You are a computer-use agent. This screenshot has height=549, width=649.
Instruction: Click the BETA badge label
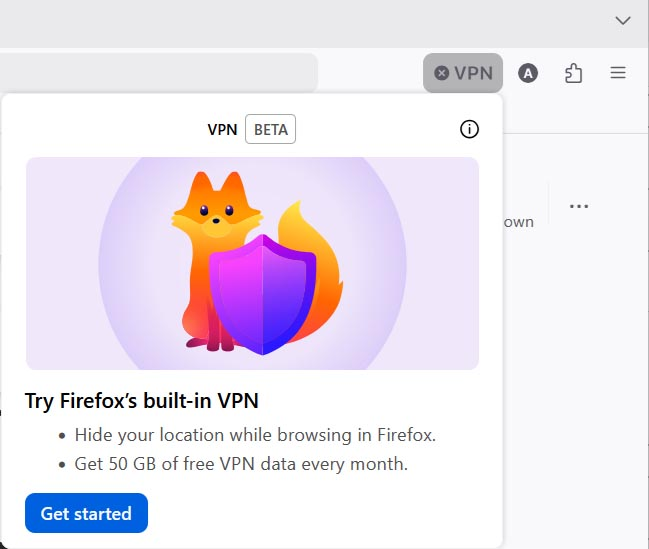270,130
